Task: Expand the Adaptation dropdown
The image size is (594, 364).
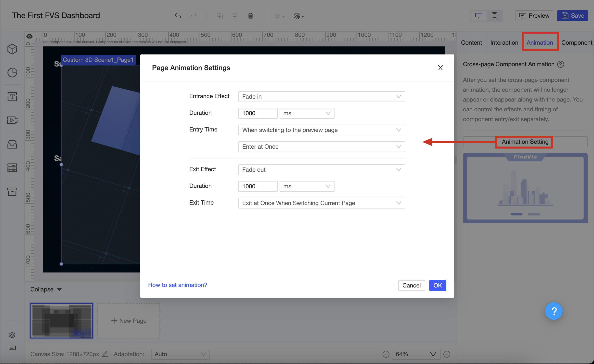Action: pyautogui.click(x=180, y=354)
